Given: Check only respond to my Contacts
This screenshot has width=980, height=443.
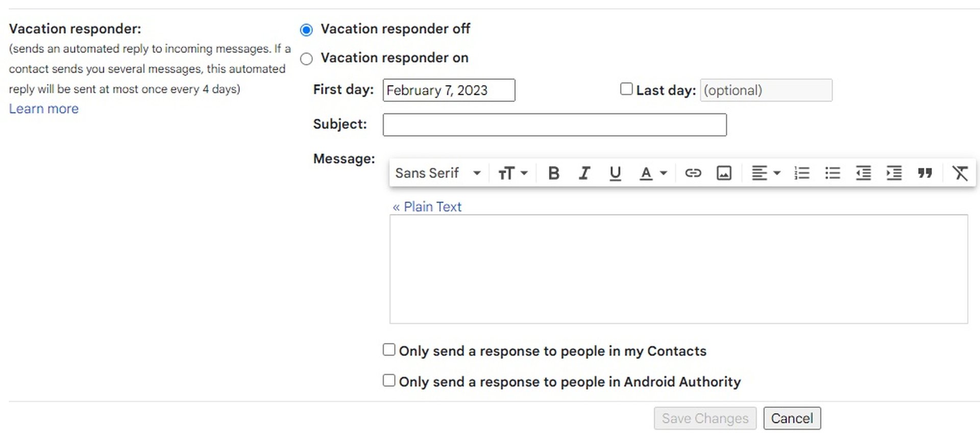Looking at the screenshot, I should [x=389, y=350].
